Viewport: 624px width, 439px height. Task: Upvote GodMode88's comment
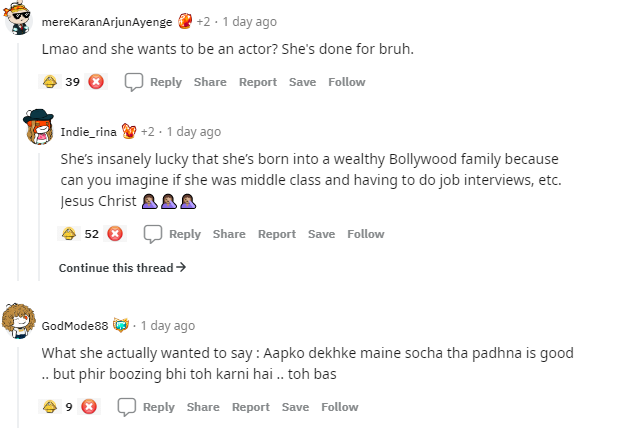pos(49,407)
